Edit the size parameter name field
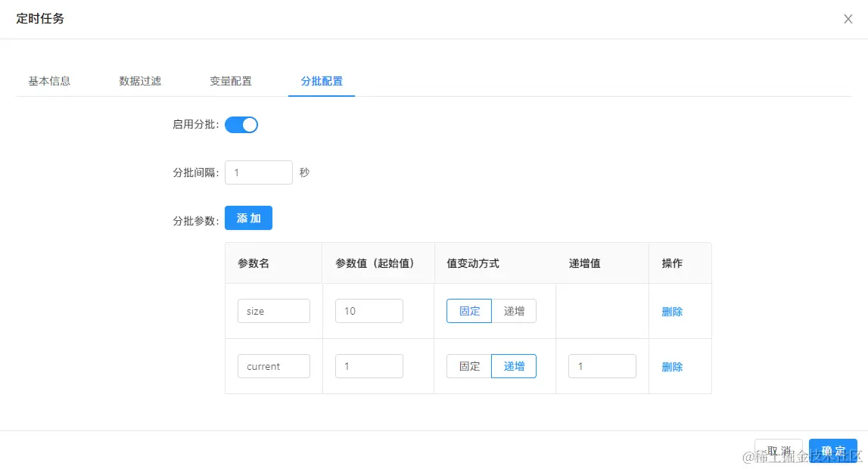Screen dimensions: 868x469 click(274, 311)
